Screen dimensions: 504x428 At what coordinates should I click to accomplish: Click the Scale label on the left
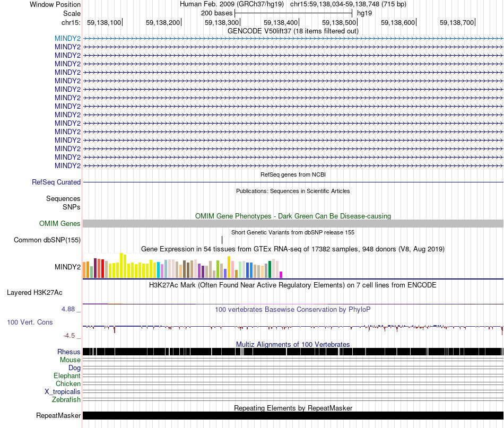tap(72, 13)
